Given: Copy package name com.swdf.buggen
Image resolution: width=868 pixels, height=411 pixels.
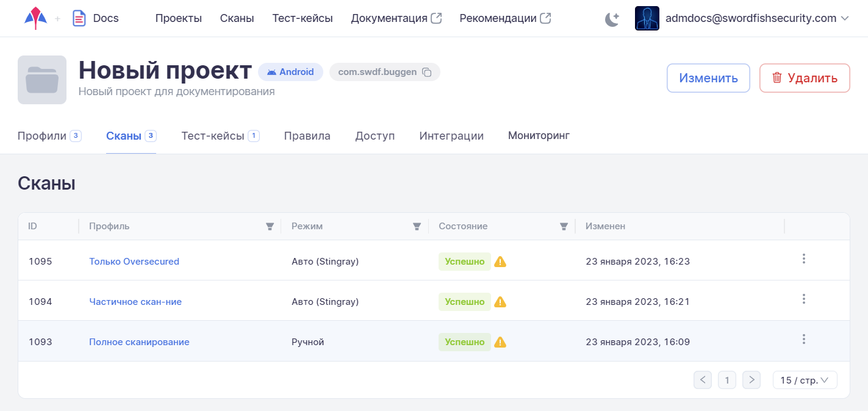Looking at the screenshot, I should [427, 72].
